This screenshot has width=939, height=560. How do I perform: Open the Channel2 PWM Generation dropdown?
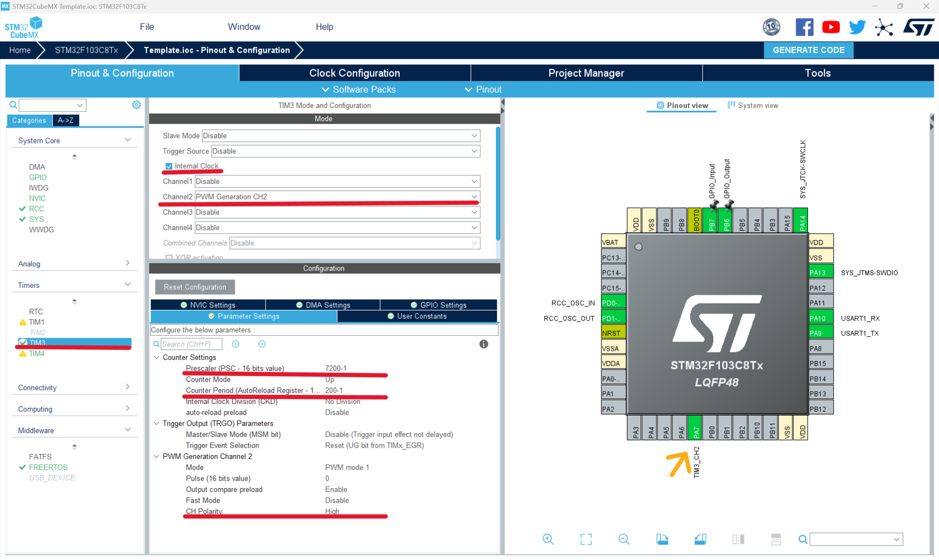(337, 197)
